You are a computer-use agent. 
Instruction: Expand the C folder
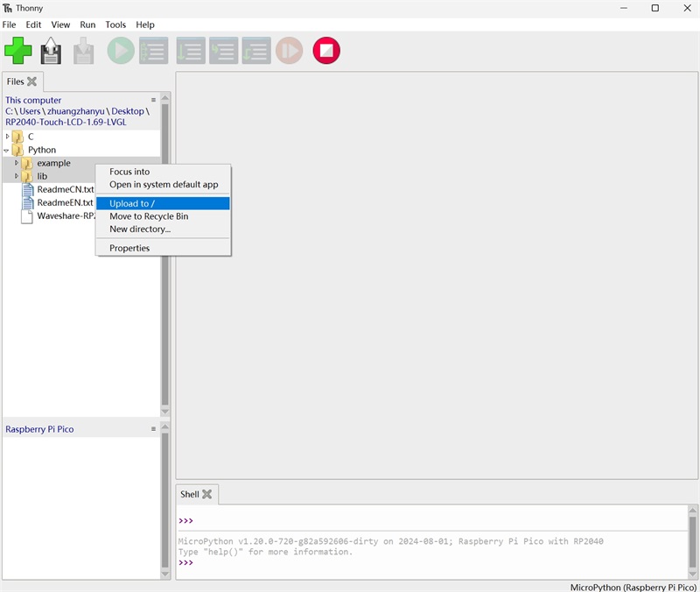7,137
